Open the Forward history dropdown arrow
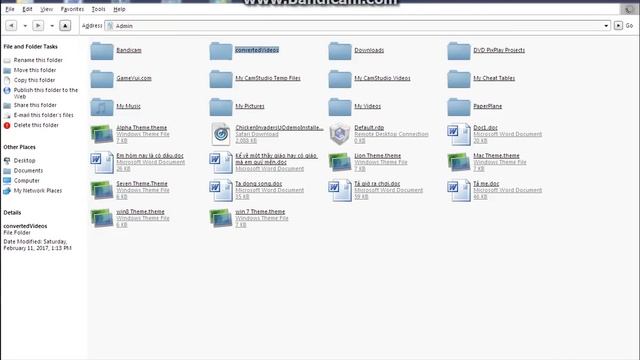Viewport: 640px width, 360px height. tap(52, 26)
